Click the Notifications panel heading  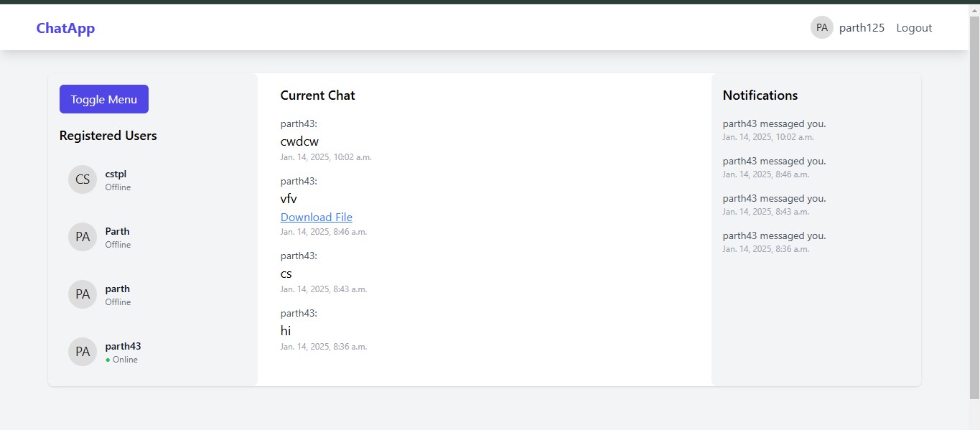point(760,95)
